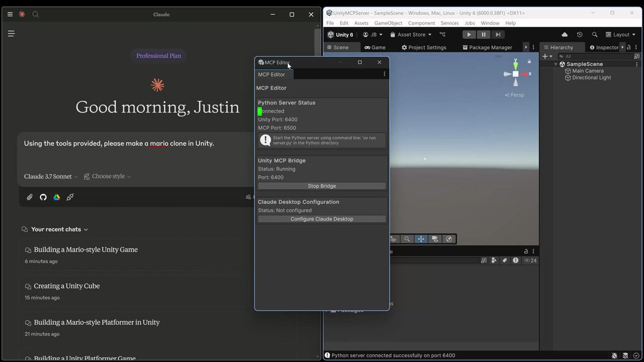The width and height of the screenshot is (644, 362).
Task: Click the Pause button in Unity
Action: (x=484, y=35)
